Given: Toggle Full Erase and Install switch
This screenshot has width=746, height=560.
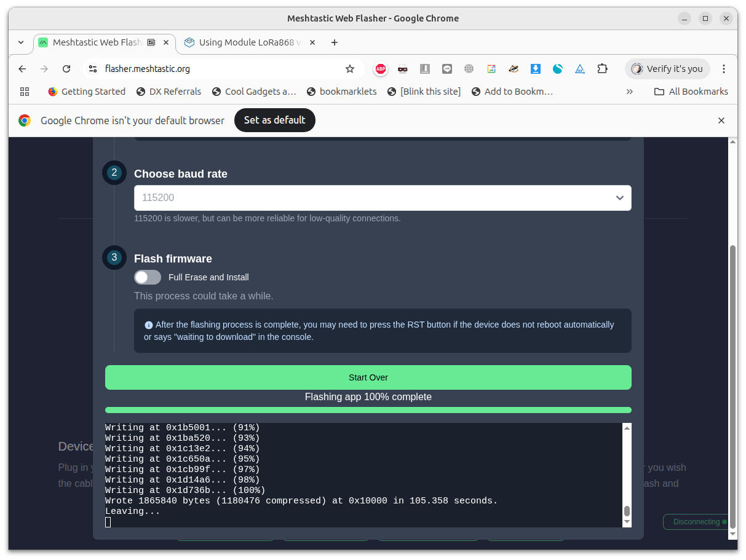Looking at the screenshot, I should (x=148, y=277).
